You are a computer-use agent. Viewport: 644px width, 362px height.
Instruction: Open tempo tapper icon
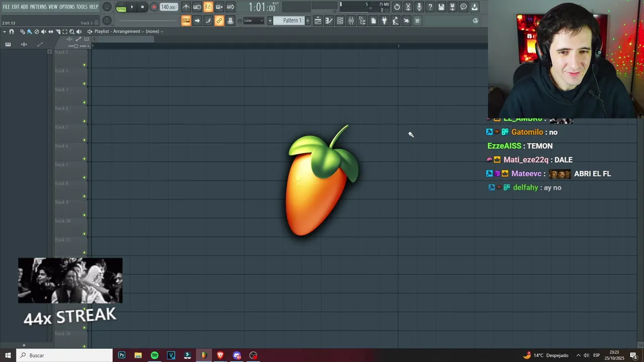point(395,21)
